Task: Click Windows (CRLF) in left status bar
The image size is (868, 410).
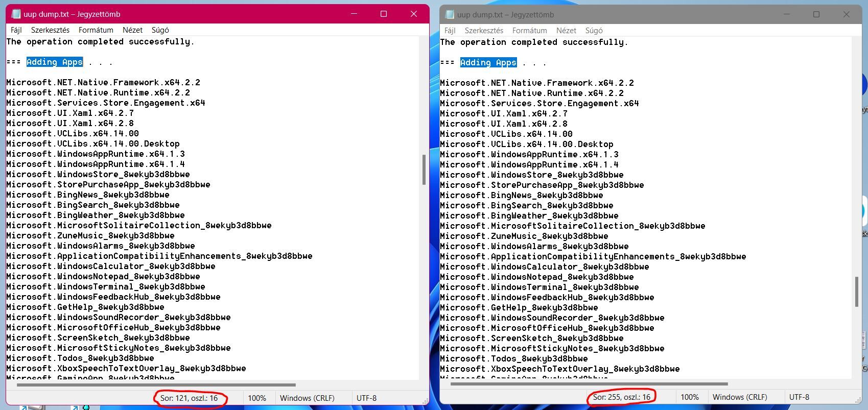Action: pyautogui.click(x=307, y=398)
